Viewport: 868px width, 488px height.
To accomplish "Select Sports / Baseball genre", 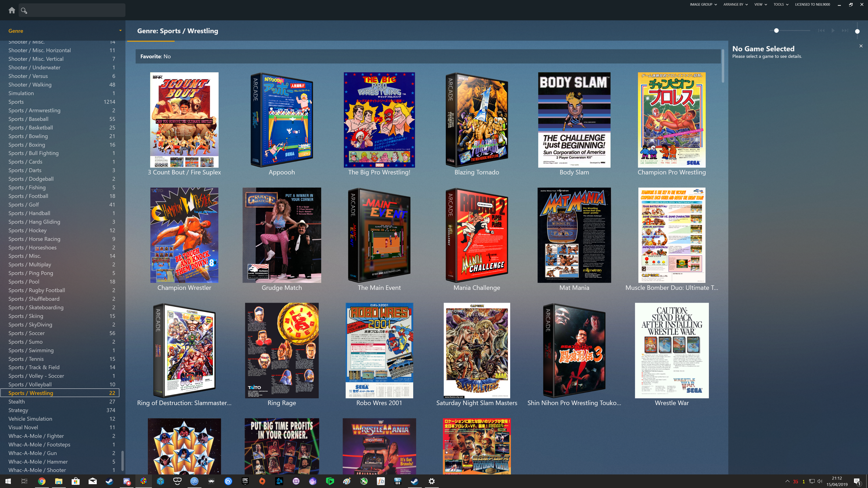I will [62, 119].
